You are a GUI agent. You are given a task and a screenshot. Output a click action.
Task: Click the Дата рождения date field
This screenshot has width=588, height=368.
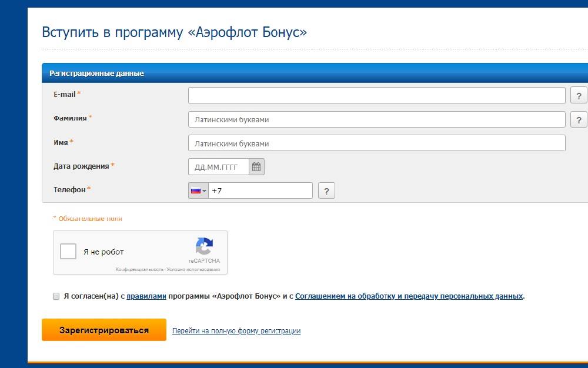[x=219, y=167]
